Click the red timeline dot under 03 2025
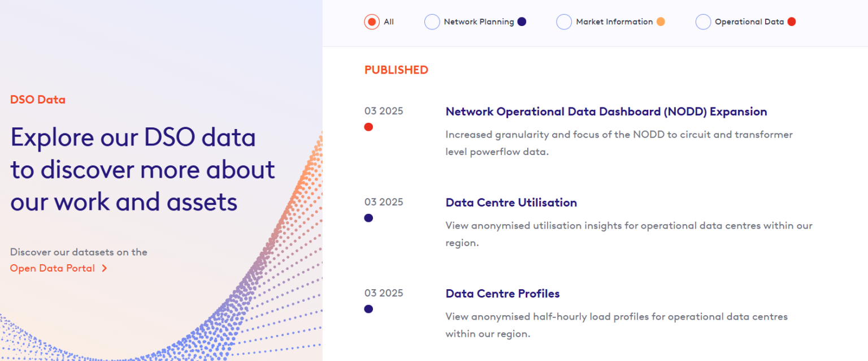The image size is (868, 361). click(x=368, y=127)
